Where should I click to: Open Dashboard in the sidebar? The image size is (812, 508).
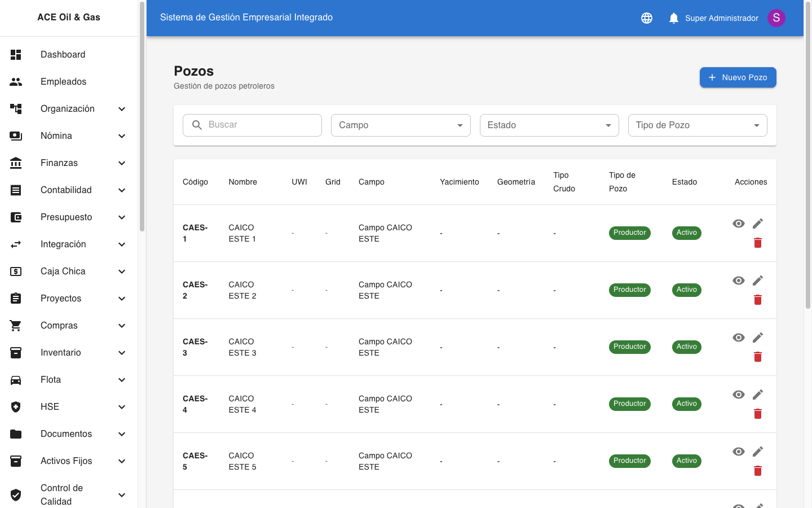[63, 55]
